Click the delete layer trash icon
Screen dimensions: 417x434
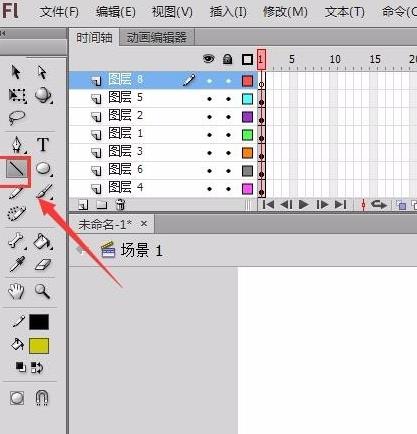(x=120, y=204)
